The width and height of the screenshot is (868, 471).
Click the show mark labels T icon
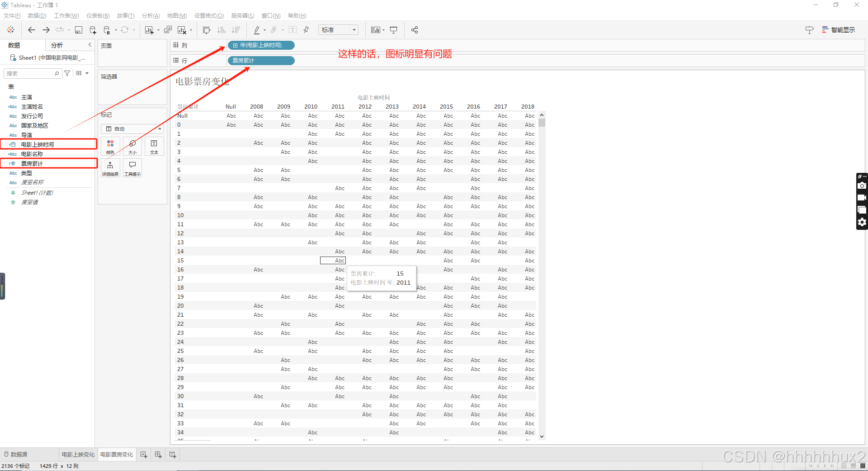tap(293, 30)
